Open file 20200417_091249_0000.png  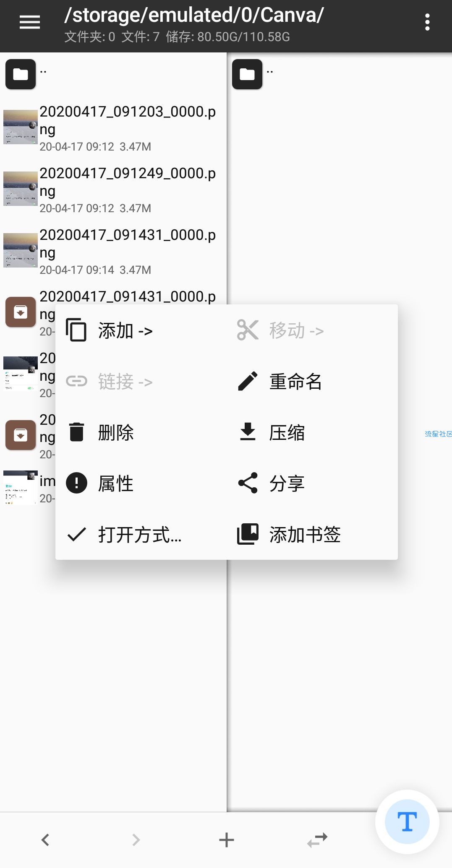pos(113,190)
